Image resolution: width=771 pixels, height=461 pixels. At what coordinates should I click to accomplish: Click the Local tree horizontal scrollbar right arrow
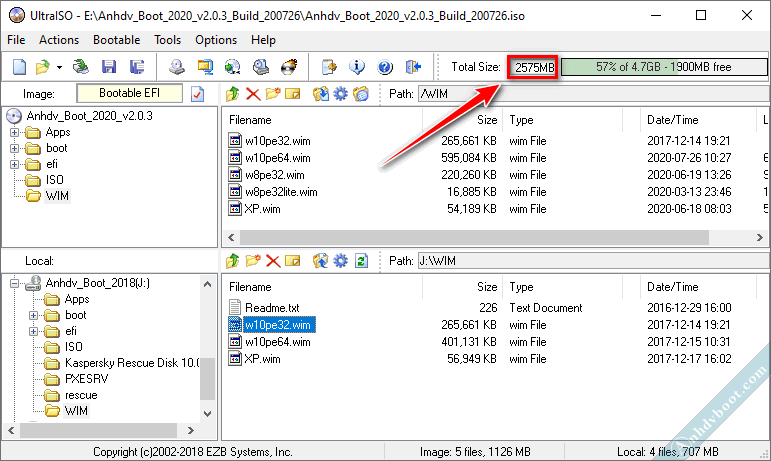(x=191, y=431)
